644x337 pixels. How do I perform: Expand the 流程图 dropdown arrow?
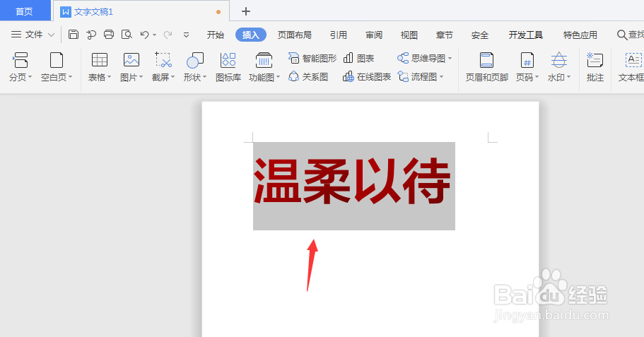[x=442, y=77]
